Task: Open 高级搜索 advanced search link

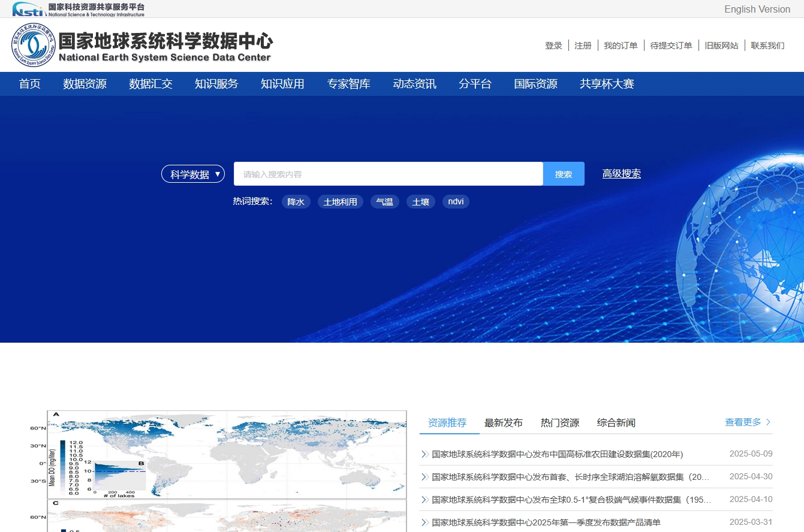Action: tap(622, 174)
